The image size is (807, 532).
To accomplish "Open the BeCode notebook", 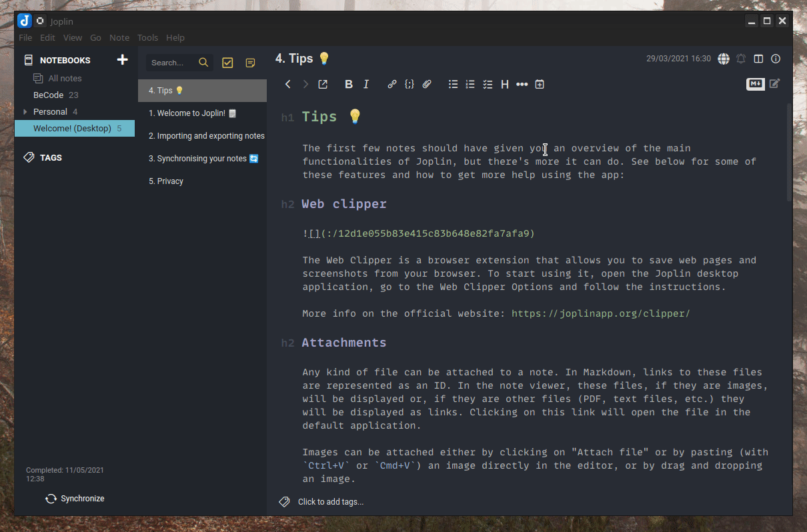I will 49,95.
